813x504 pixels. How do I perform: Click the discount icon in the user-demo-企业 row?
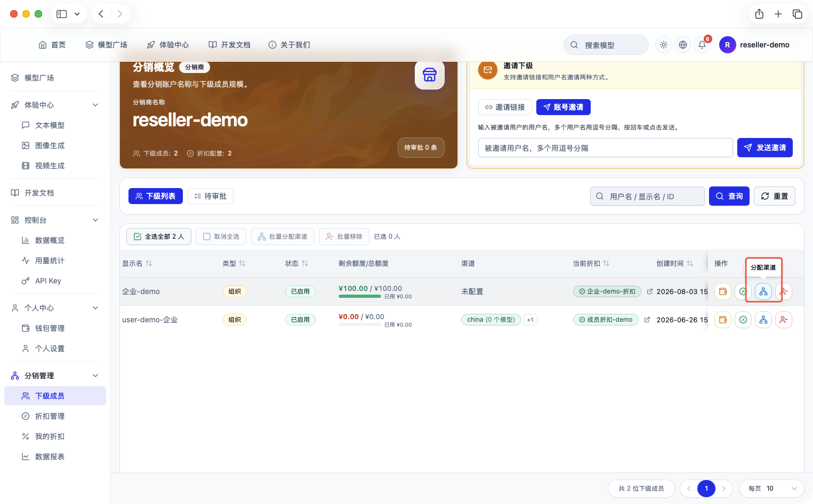point(743,320)
